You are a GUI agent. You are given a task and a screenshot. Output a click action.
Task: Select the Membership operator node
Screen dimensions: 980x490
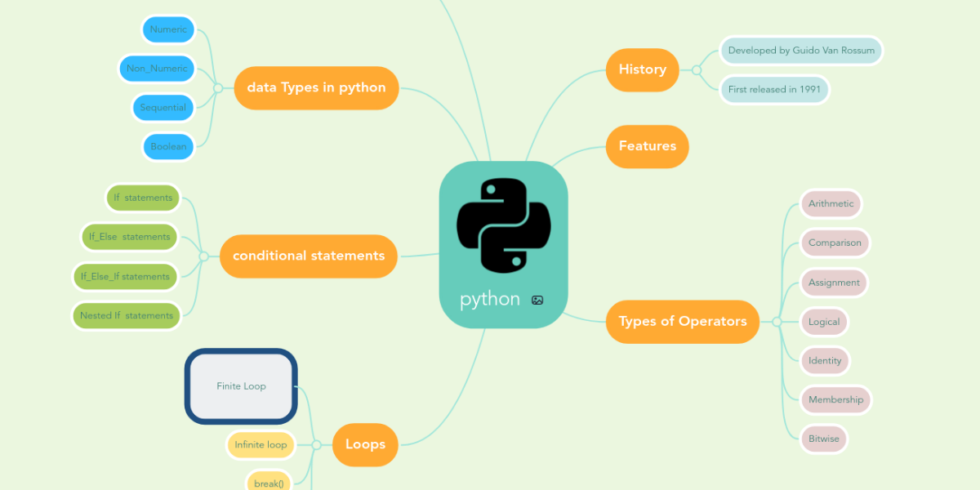click(835, 400)
